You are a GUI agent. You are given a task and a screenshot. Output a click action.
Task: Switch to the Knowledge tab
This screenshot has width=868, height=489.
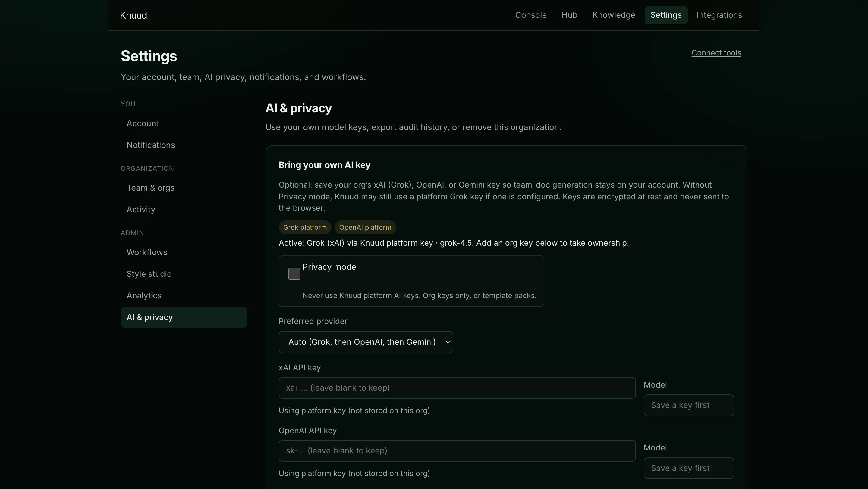614,15
